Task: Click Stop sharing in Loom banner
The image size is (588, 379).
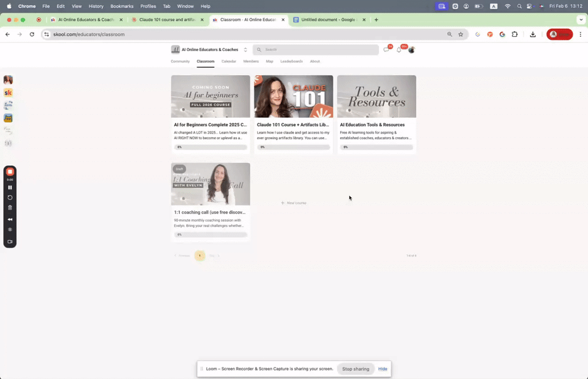Action: [355, 369]
